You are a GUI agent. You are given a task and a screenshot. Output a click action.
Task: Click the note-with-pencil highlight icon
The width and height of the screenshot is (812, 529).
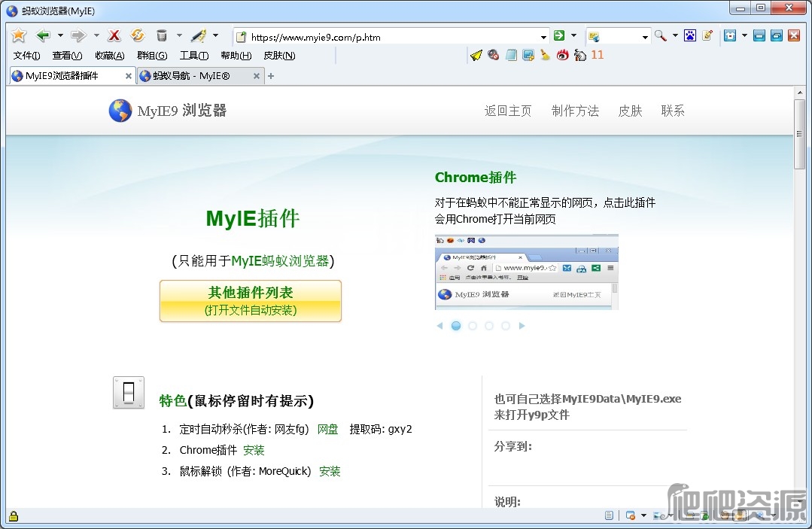tap(707, 35)
